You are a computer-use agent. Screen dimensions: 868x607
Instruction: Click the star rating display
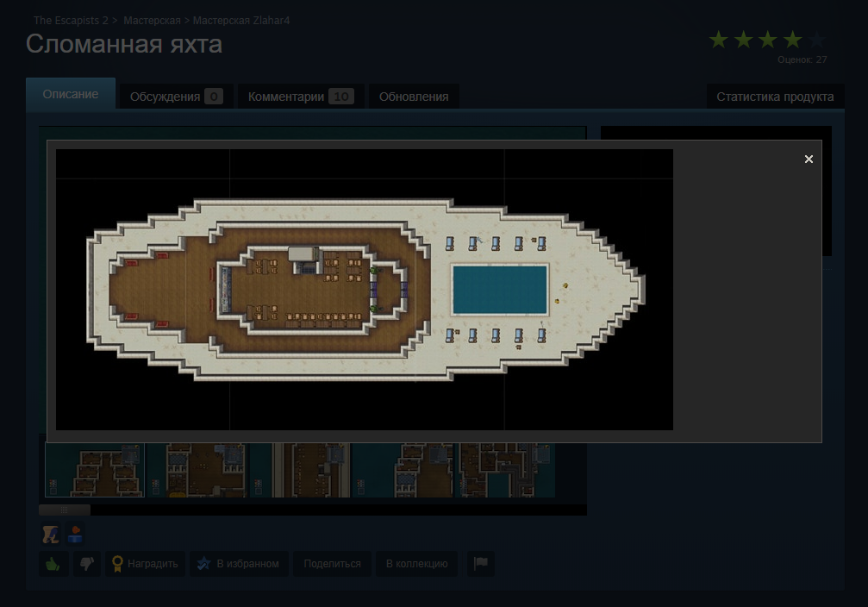click(x=766, y=40)
